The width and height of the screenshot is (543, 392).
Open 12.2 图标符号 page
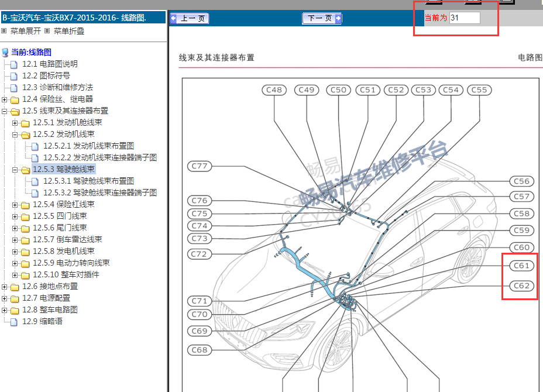[x=46, y=75]
